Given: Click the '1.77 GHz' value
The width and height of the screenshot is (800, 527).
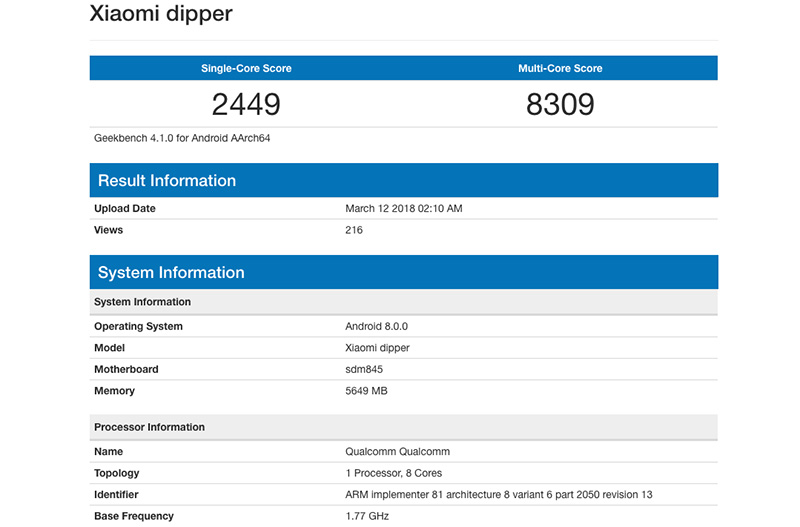Looking at the screenshot, I should tap(367, 516).
